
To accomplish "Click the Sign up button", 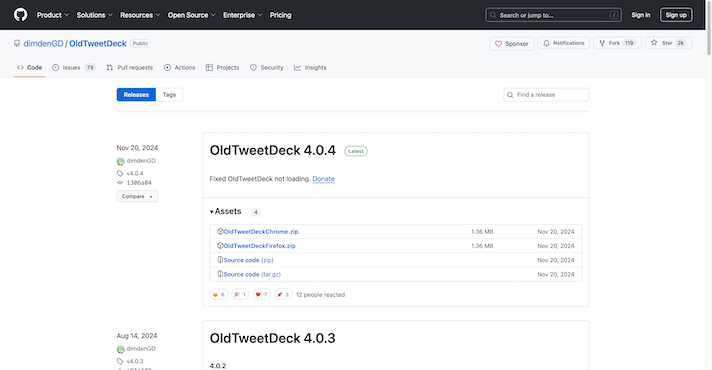I will click(676, 15).
